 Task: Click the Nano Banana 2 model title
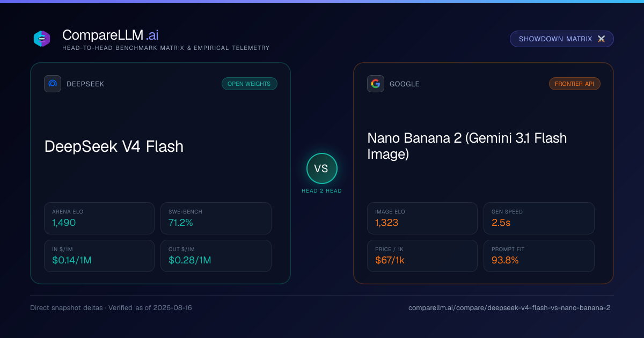point(467,146)
